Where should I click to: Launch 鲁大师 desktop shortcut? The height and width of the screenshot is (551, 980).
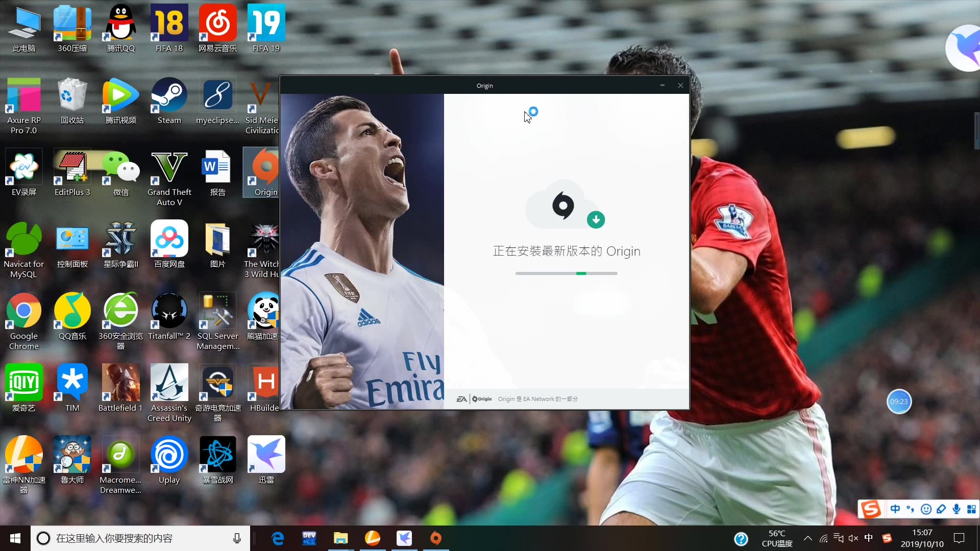click(72, 460)
